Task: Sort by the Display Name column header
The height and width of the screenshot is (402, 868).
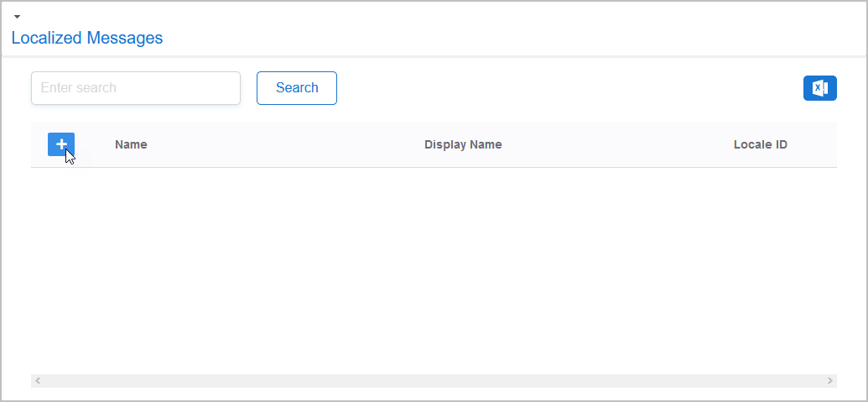Action: click(463, 144)
